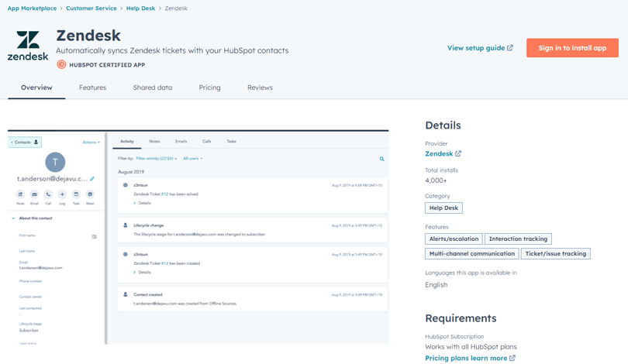The image size is (628, 364).
Task: Select the Notes tab in screenshot
Action: (x=154, y=141)
